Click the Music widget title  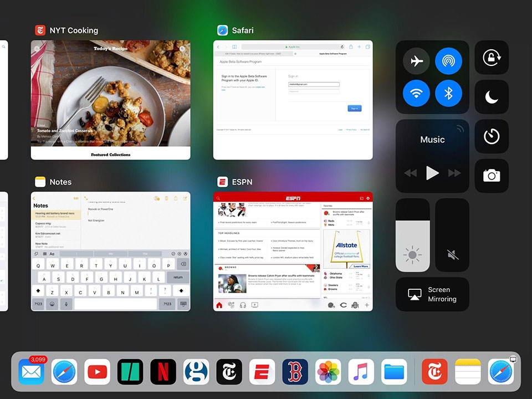tap(432, 140)
